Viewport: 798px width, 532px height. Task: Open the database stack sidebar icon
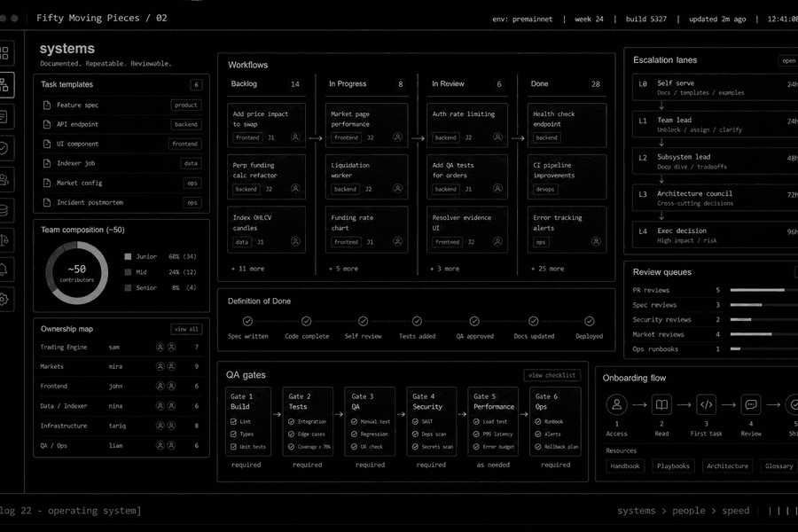tap(4, 210)
